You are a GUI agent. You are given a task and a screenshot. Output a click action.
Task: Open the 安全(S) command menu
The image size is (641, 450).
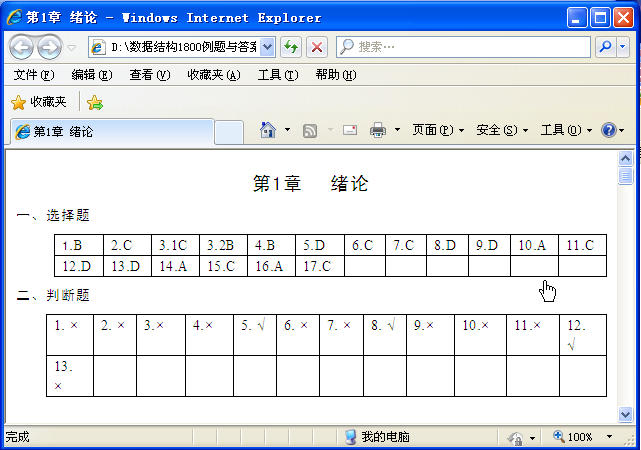502,130
